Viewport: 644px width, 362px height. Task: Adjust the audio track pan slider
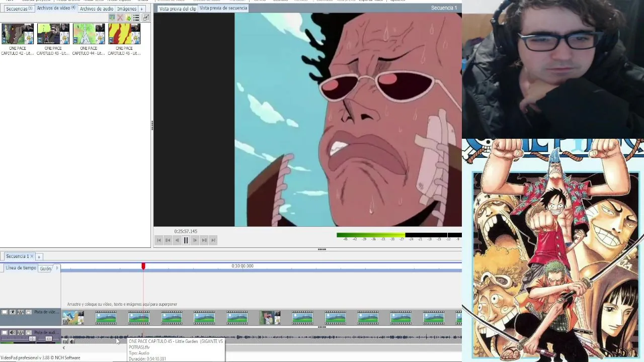pyautogui.click(x=49, y=339)
